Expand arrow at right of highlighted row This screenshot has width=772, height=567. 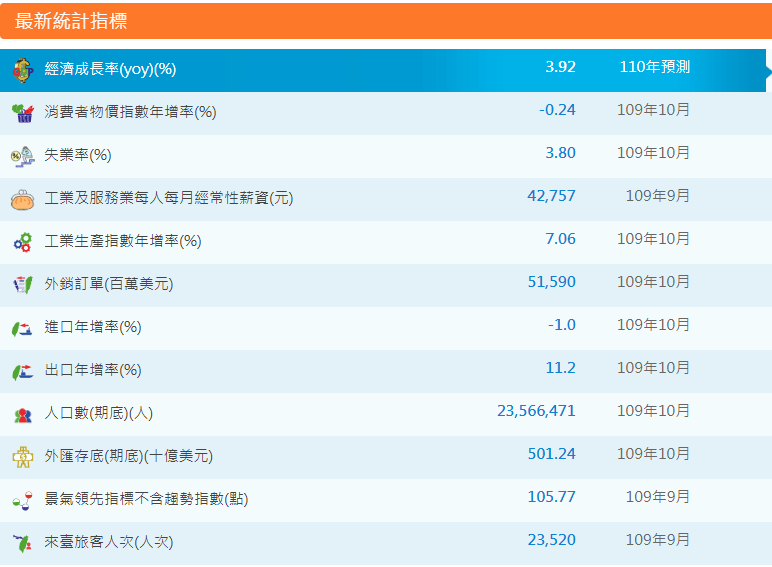767,70
